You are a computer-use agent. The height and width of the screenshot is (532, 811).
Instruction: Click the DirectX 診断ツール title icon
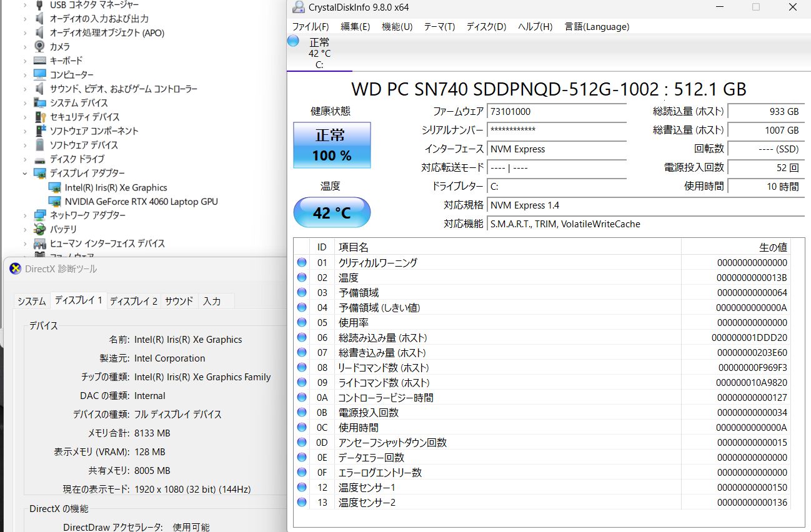[x=15, y=269]
